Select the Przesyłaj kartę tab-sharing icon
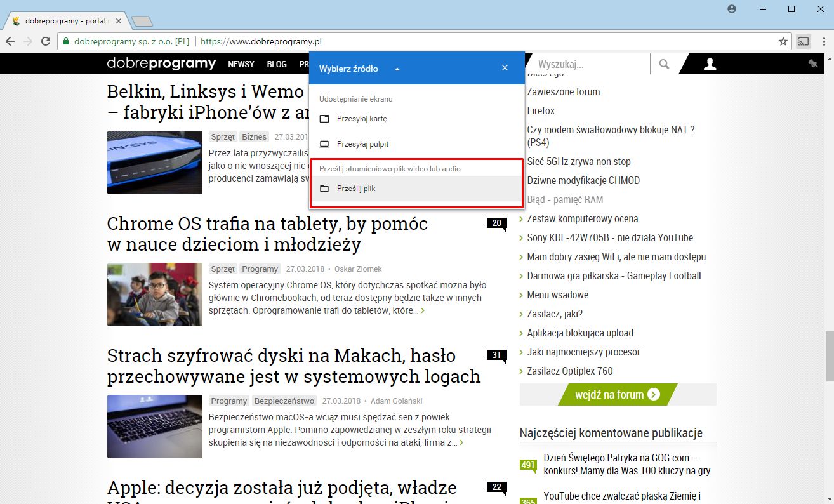 click(x=325, y=119)
